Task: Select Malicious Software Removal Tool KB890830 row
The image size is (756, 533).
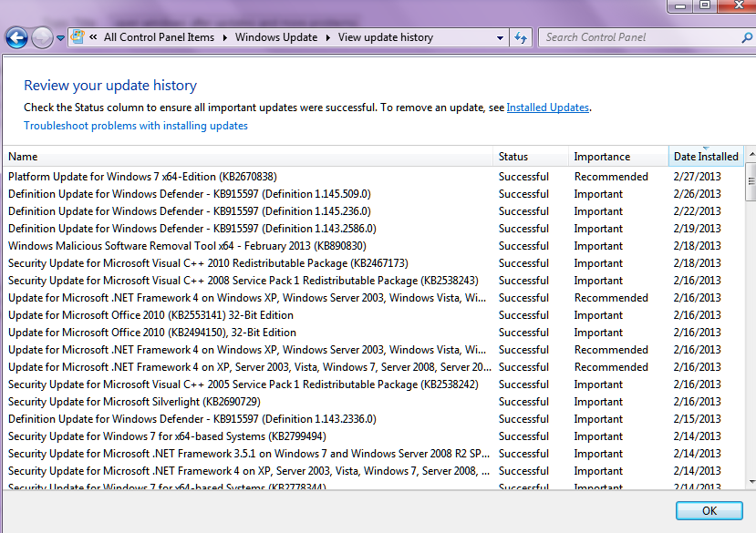Action: [x=373, y=246]
